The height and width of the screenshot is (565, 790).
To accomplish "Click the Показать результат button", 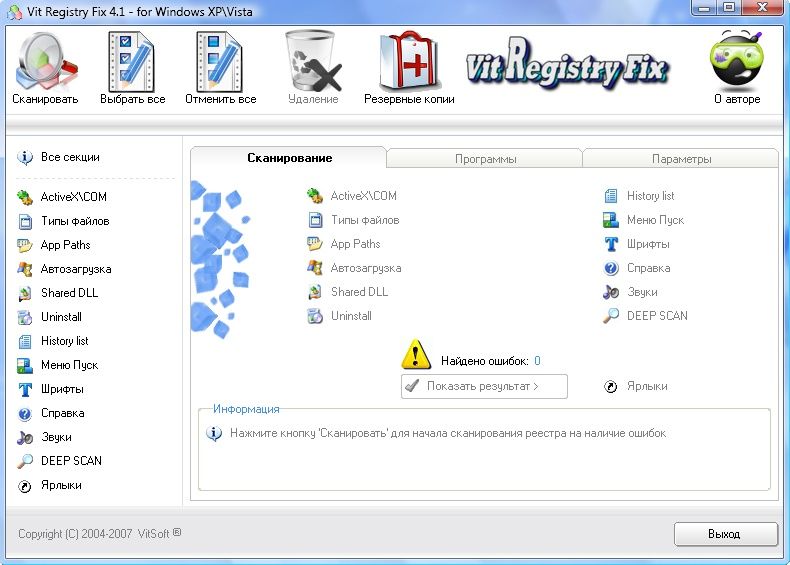I will pyautogui.click(x=484, y=386).
